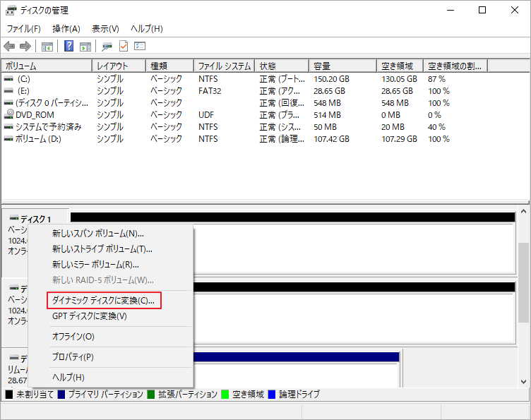The image size is (531, 420).
Task: Click the checkmark sheet toolbar icon
Action: tap(124, 46)
